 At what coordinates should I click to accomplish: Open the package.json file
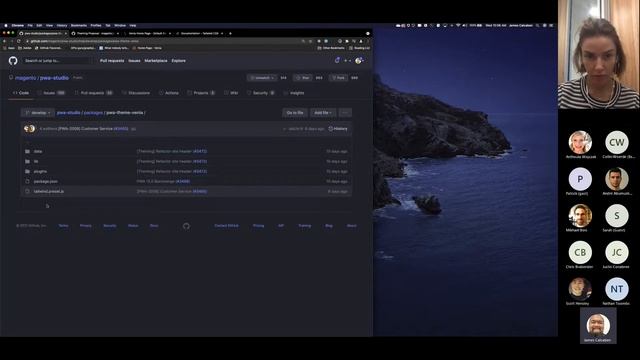[x=46, y=181]
